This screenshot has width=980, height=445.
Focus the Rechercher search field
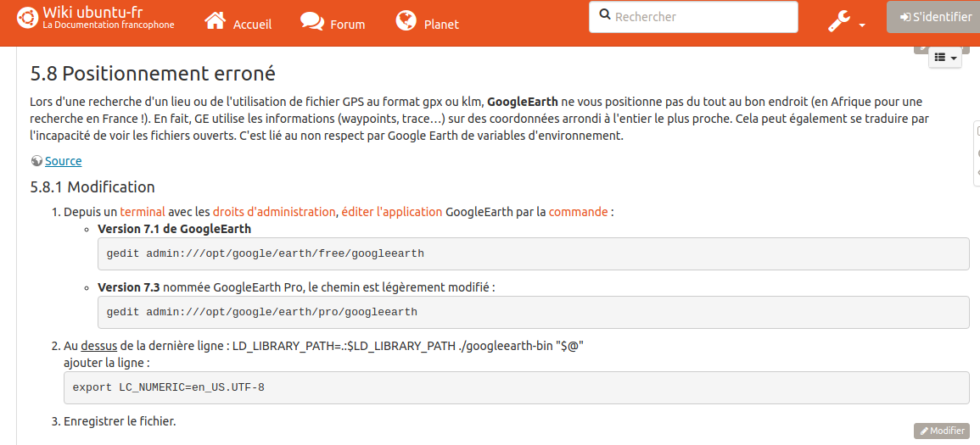pyautogui.click(x=702, y=17)
